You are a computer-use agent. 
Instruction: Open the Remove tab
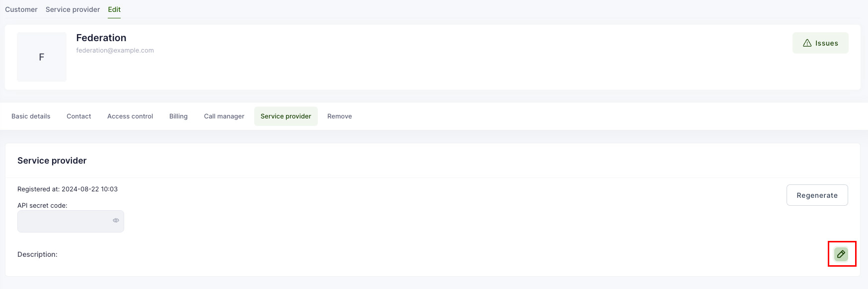point(339,116)
